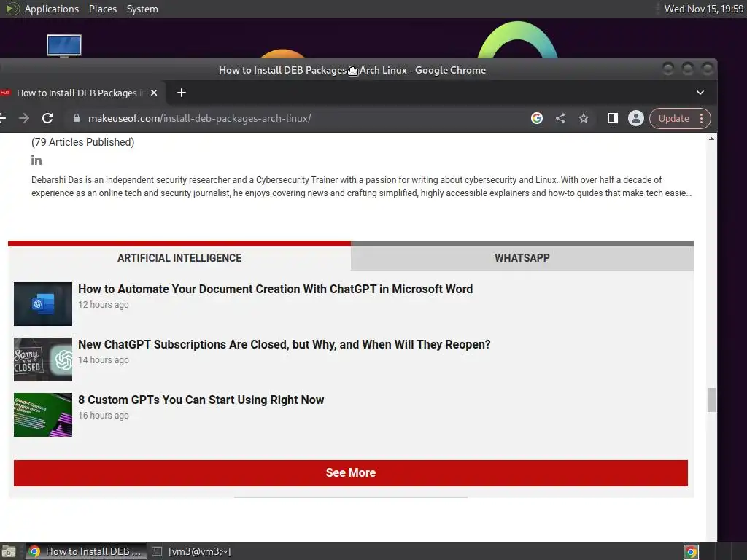Click the page vertical scrollbar thumb
Viewport: 747px width, 560px height.
coord(711,400)
